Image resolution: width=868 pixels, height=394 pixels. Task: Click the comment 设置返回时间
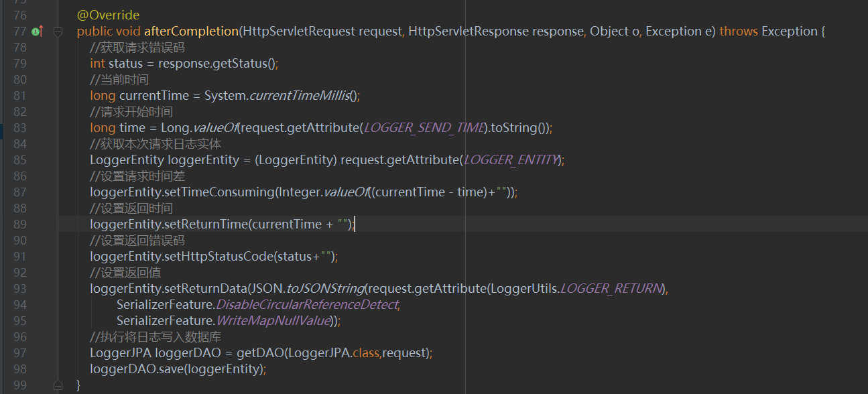coord(131,208)
